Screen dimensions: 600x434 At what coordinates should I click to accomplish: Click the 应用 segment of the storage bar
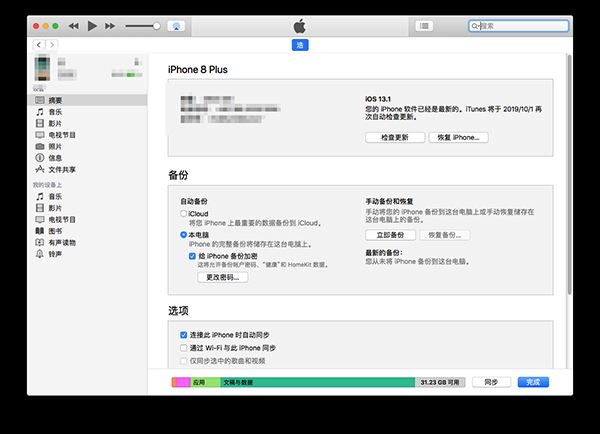[x=205, y=382]
